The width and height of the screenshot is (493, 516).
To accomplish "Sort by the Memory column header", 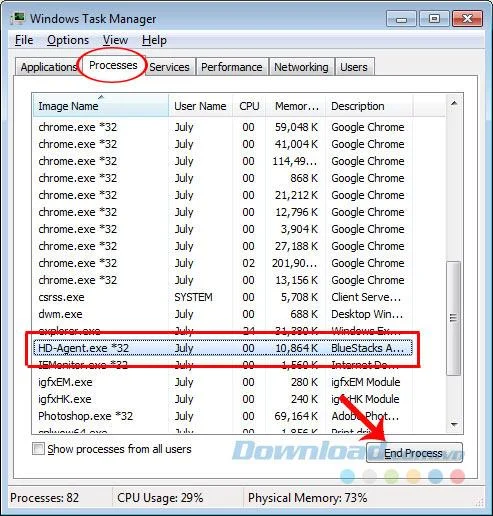I will (x=296, y=106).
